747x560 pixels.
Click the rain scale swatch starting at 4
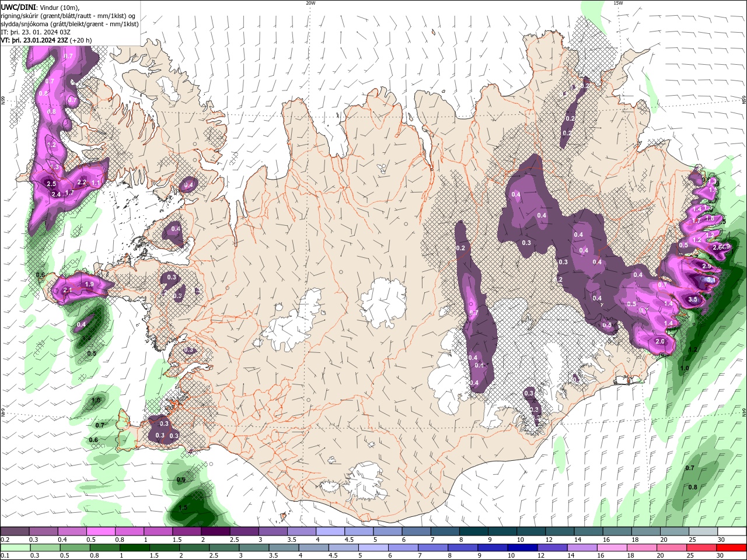(x=314, y=548)
